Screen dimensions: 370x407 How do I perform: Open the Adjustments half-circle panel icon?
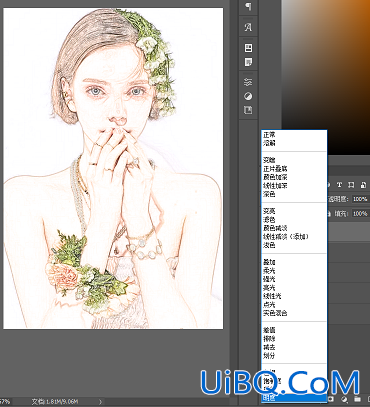pyautogui.click(x=248, y=96)
